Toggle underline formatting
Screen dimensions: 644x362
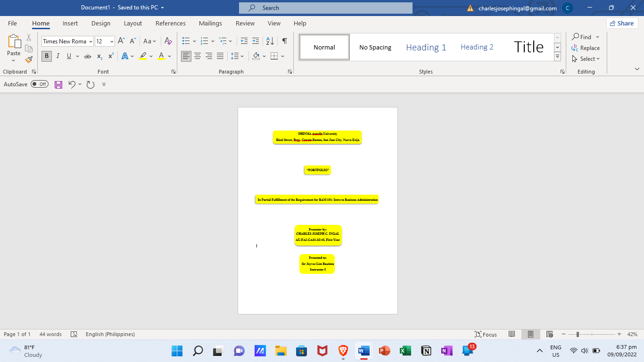[x=69, y=56]
